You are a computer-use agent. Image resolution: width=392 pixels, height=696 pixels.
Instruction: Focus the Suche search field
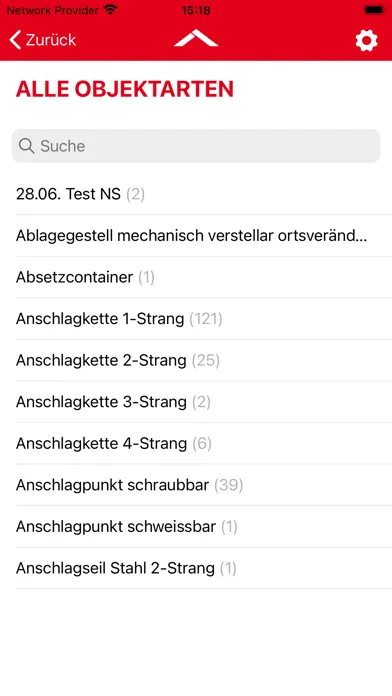coord(196,146)
